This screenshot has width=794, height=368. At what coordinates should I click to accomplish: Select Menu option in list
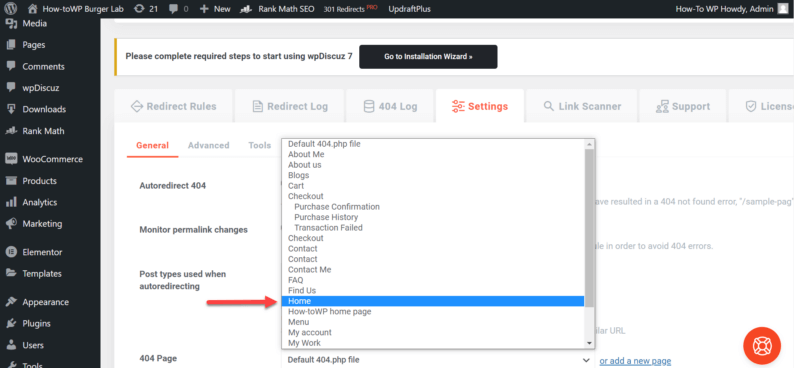pyautogui.click(x=433, y=322)
